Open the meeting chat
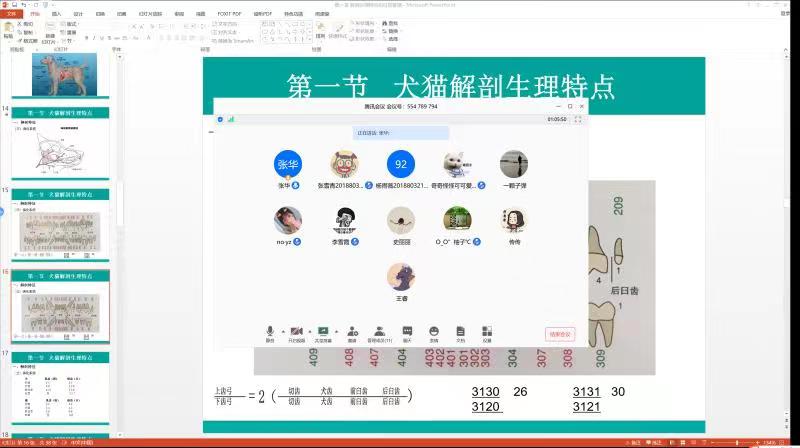 point(407,332)
